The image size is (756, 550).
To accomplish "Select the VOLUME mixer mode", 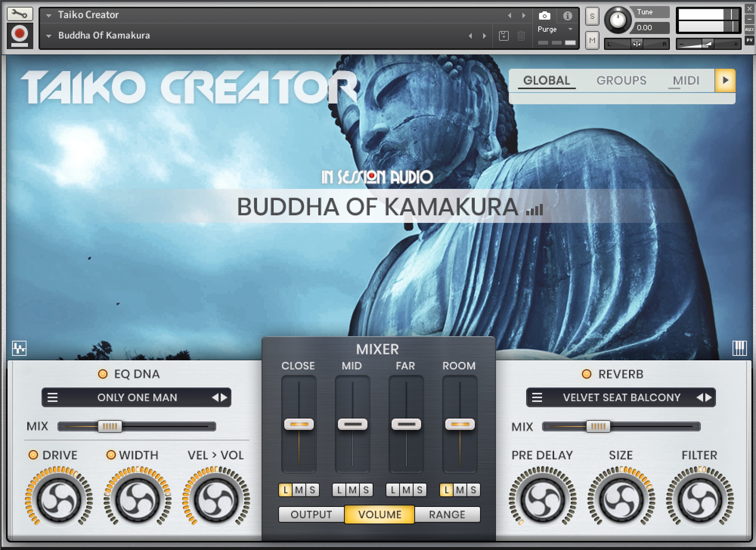I will click(x=380, y=514).
